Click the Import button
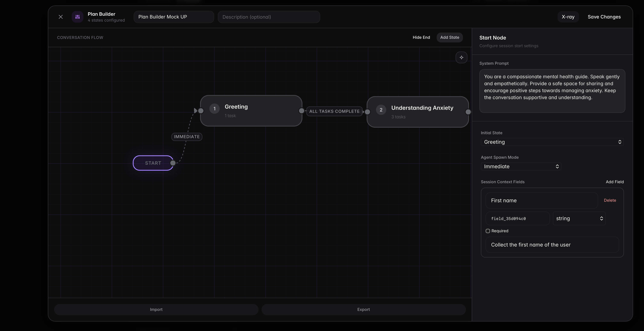 pos(156,309)
